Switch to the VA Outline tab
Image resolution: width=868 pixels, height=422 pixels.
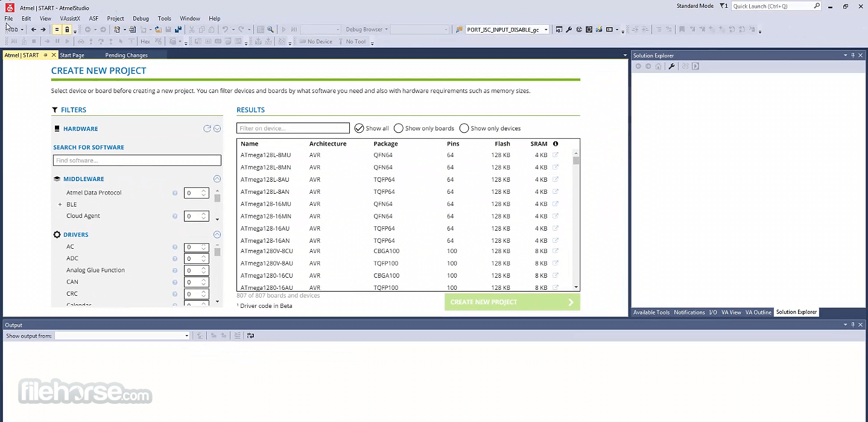[x=758, y=312]
